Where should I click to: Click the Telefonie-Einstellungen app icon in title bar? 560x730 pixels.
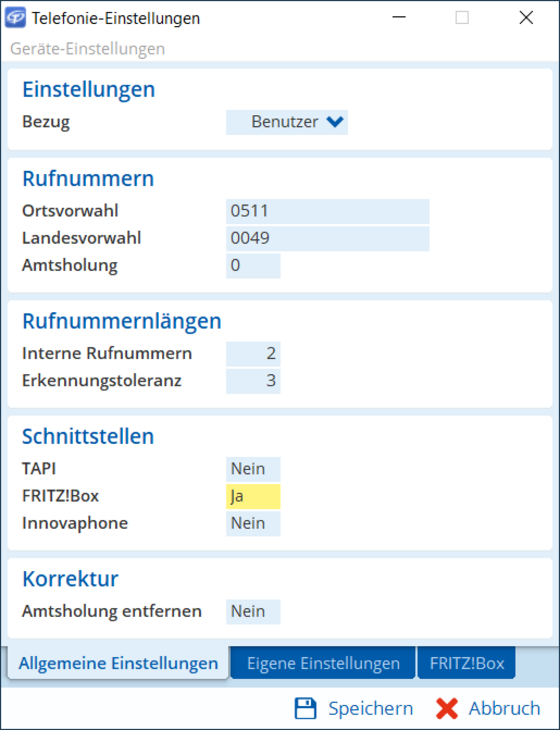(15, 17)
